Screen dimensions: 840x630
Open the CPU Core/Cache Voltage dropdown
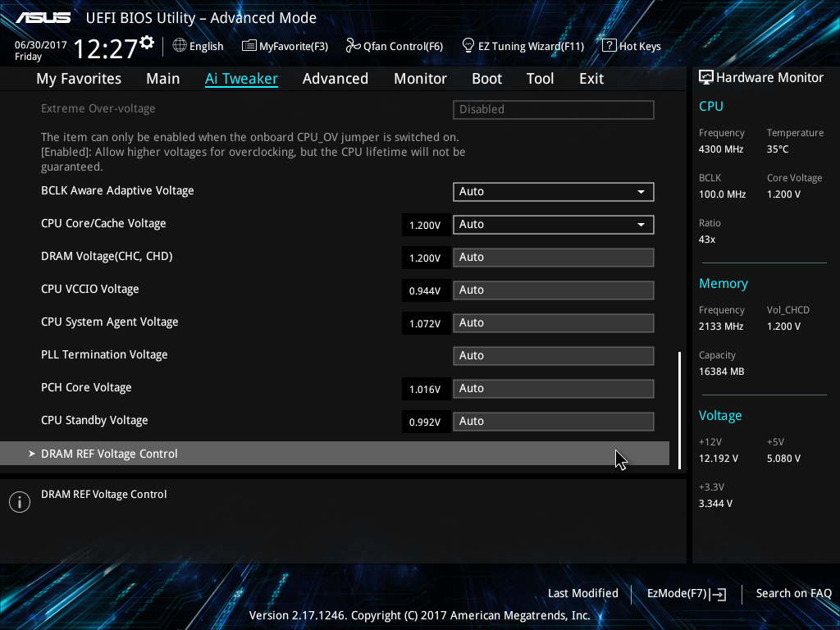554,225
